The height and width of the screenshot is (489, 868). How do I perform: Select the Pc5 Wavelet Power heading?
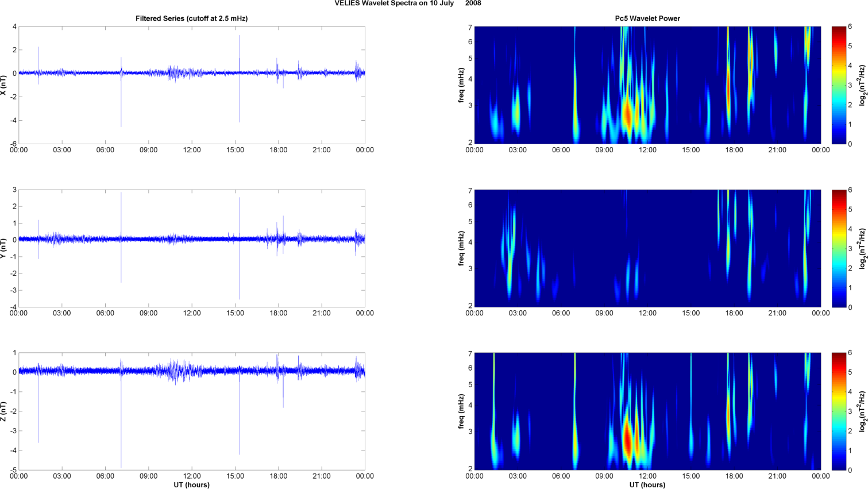tap(647, 18)
